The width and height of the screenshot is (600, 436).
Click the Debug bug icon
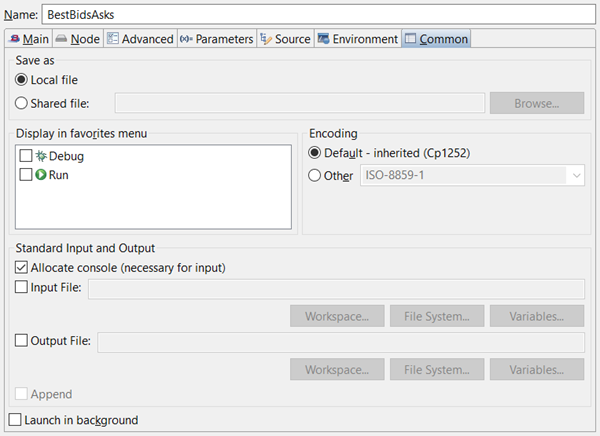click(x=41, y=157)
